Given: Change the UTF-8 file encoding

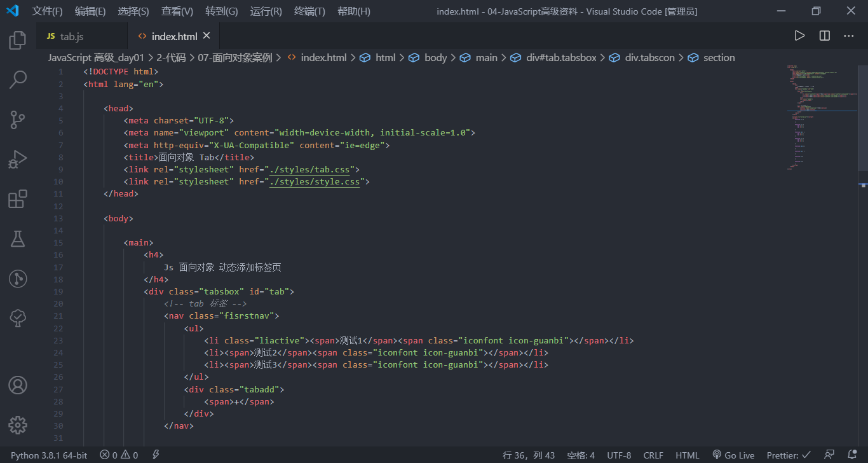Looking at the screenshot, I should pyautogui.click(x=619, y=455).
